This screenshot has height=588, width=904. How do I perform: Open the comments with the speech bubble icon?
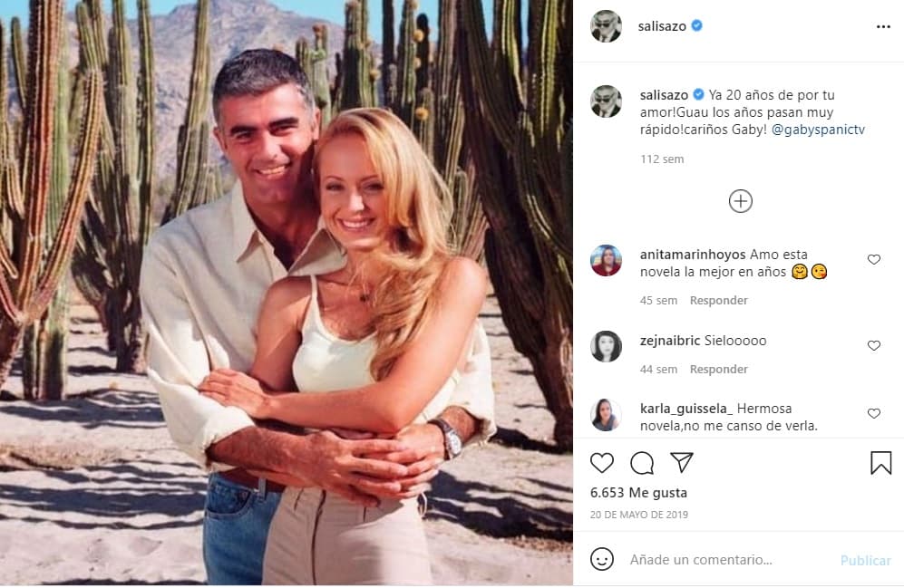point(642,463)
